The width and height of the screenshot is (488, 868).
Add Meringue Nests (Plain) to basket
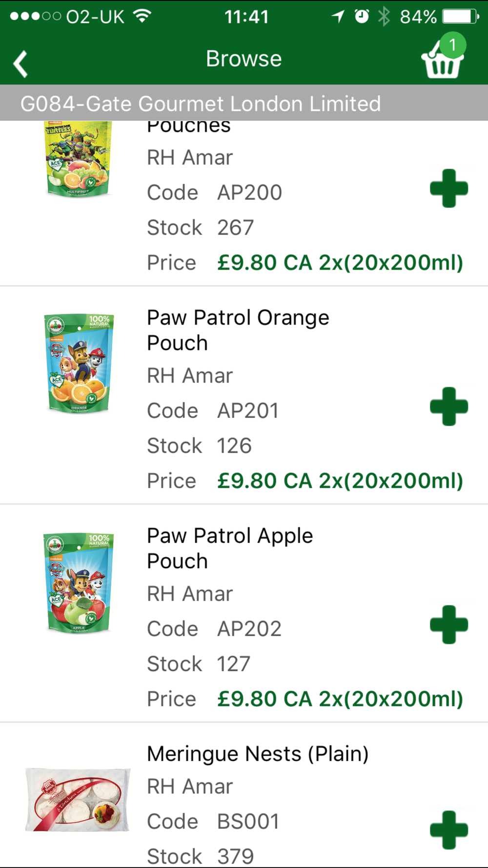[x=449, y=830]
